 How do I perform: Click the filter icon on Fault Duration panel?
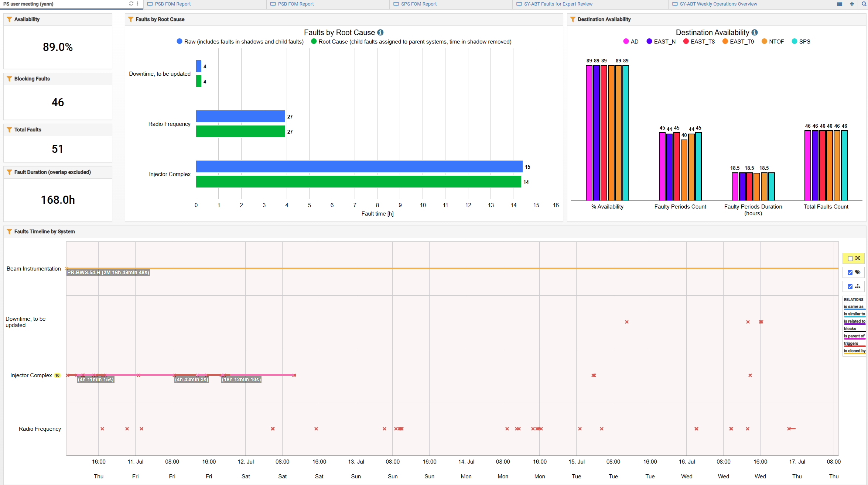pyautogui.click(x=9, y=172)
